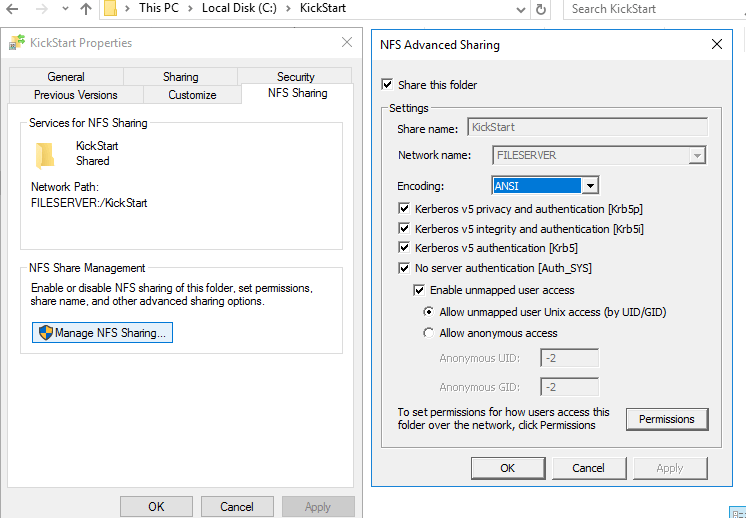
Task: Select Allow unmapped user Unix access radio
Action: coord(429,312)
